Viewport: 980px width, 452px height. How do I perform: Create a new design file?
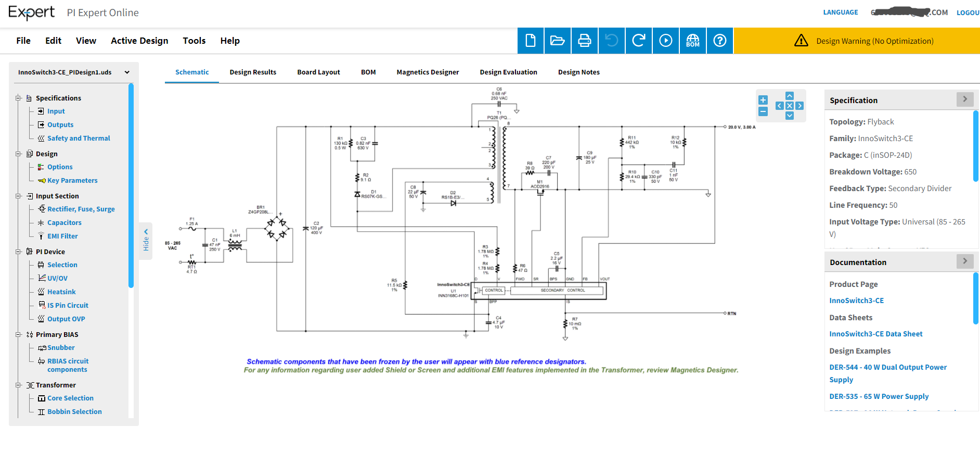pyautogui.click(x=531, y=41)
